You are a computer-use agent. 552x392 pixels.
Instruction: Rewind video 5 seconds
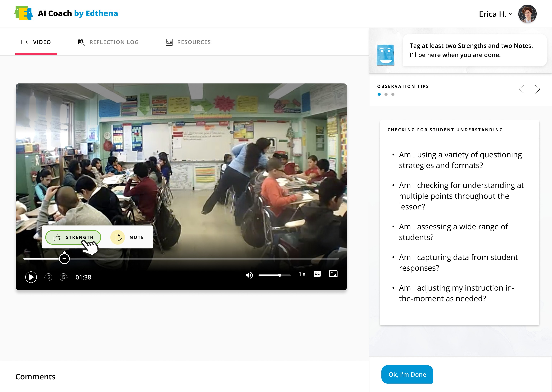(x=48, y=277)
